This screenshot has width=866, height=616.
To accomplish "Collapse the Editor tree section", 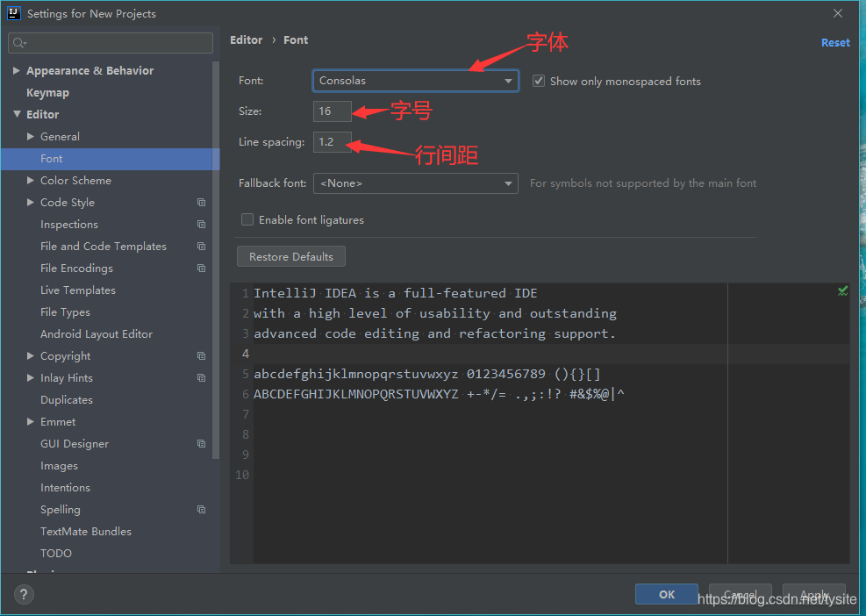I will 17,114.
